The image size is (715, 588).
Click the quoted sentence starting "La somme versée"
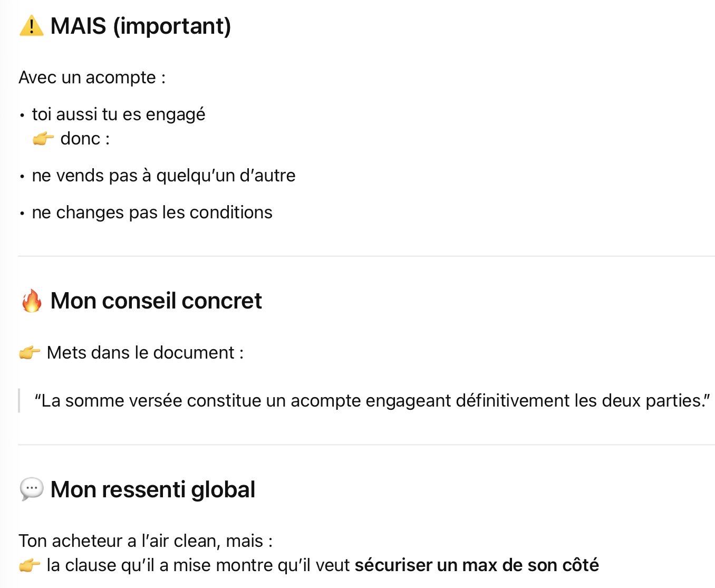pos(372,401)
